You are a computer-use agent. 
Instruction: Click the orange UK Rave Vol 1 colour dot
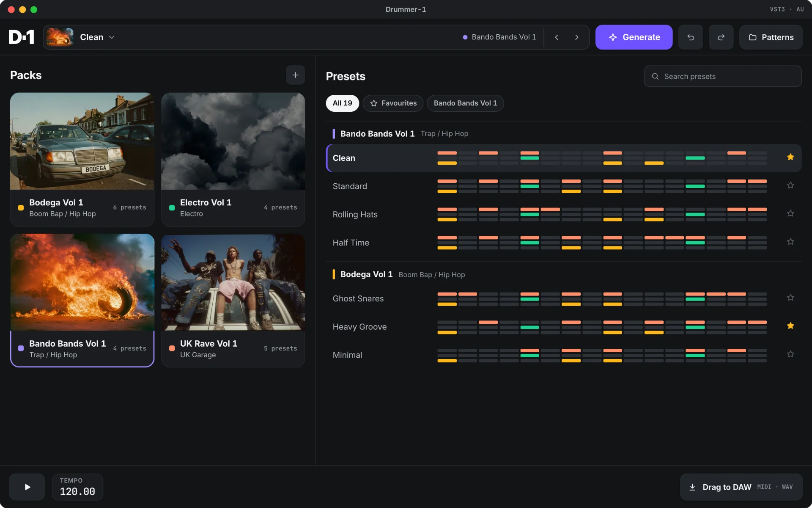pyautogui.click(x=172, y=348)
